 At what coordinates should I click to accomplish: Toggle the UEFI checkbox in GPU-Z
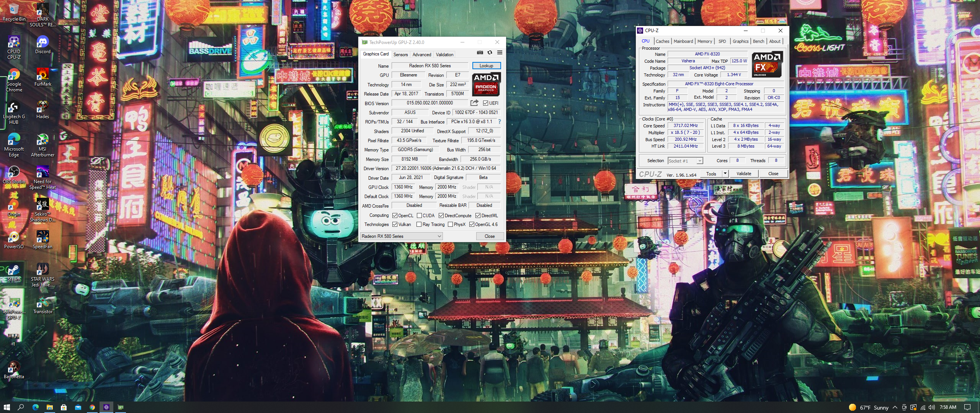click(485, 103)
